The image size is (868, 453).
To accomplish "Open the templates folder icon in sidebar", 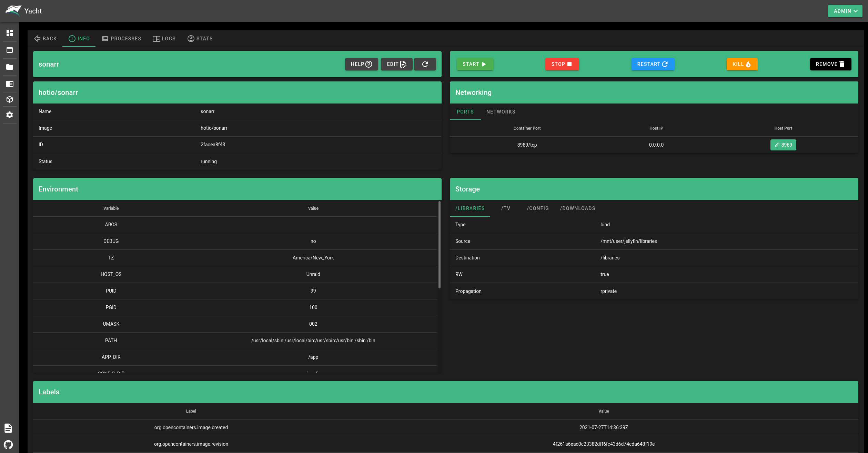I will point(10,67).
